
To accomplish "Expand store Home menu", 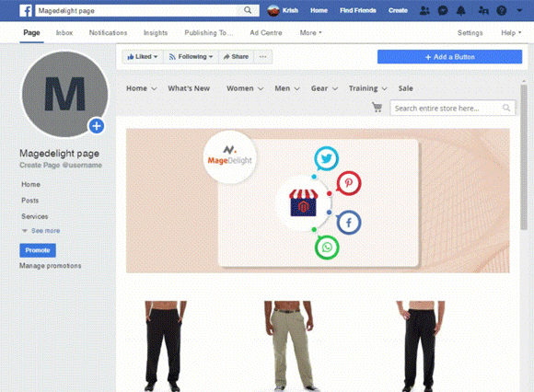I will click(x=142, y=88).
